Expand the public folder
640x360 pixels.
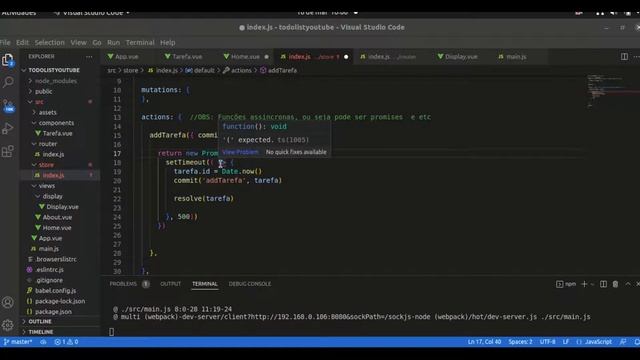click(43, 91)
